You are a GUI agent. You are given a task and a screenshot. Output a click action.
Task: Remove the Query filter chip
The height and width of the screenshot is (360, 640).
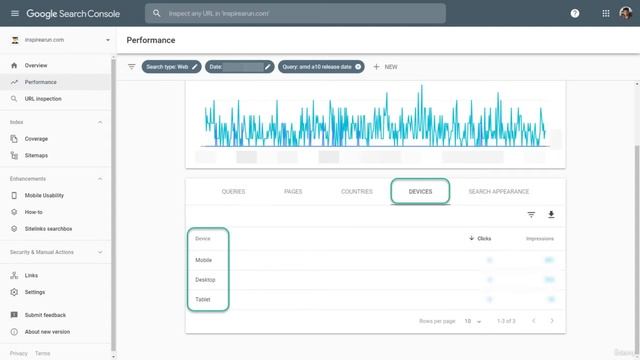tap(358, 67)
